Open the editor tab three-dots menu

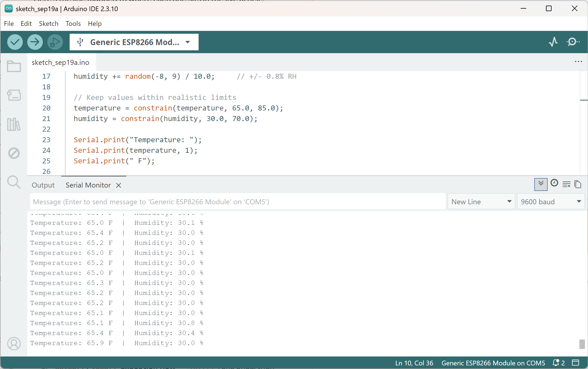[579, 62]
